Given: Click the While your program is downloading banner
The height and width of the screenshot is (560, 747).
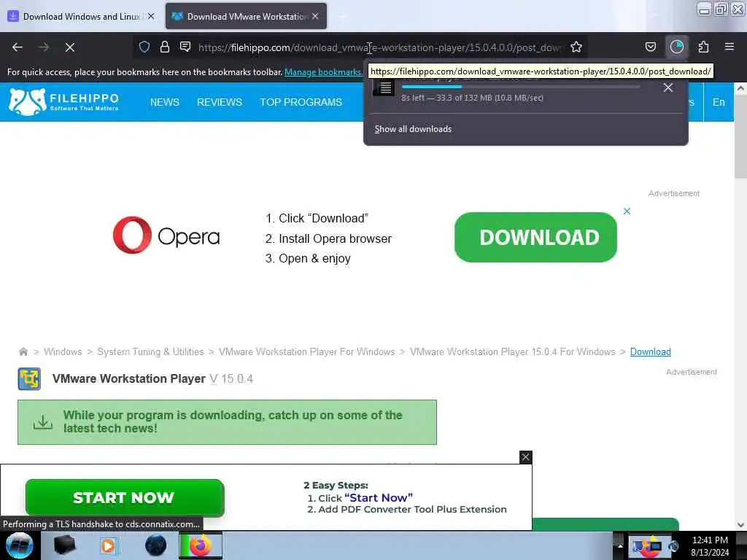Looking at the screenshot, I should (x=227, y=422).
